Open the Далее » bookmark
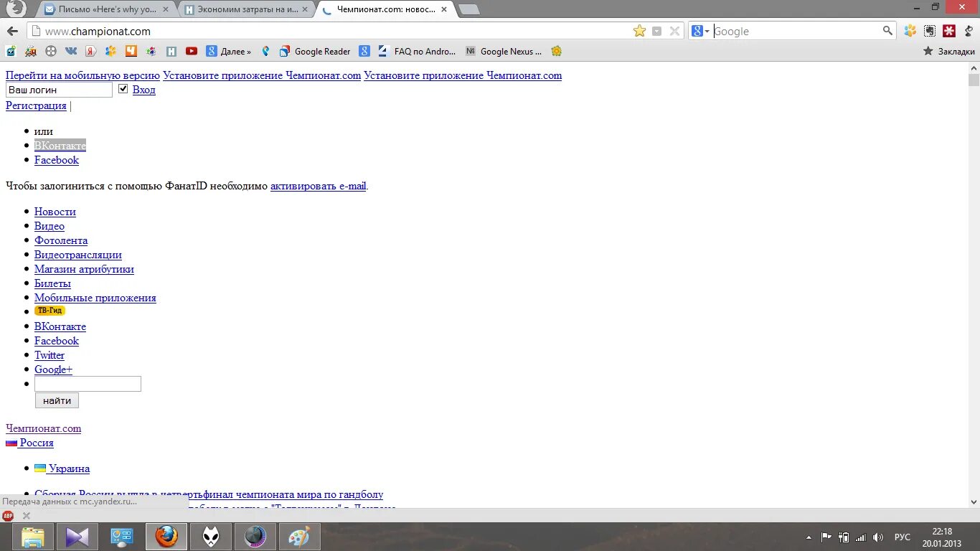 click(x=229, y=51)
